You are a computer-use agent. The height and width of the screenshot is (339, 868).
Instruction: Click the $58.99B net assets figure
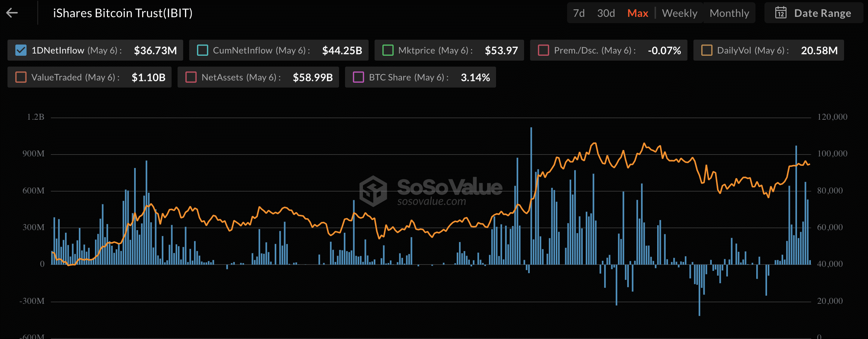(313, 77)
